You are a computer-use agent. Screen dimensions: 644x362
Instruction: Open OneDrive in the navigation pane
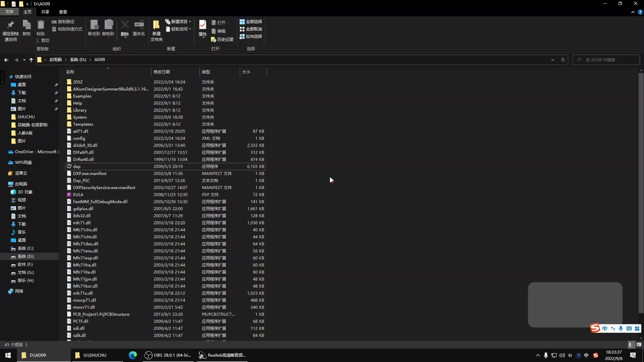click(x=34, y=152)
